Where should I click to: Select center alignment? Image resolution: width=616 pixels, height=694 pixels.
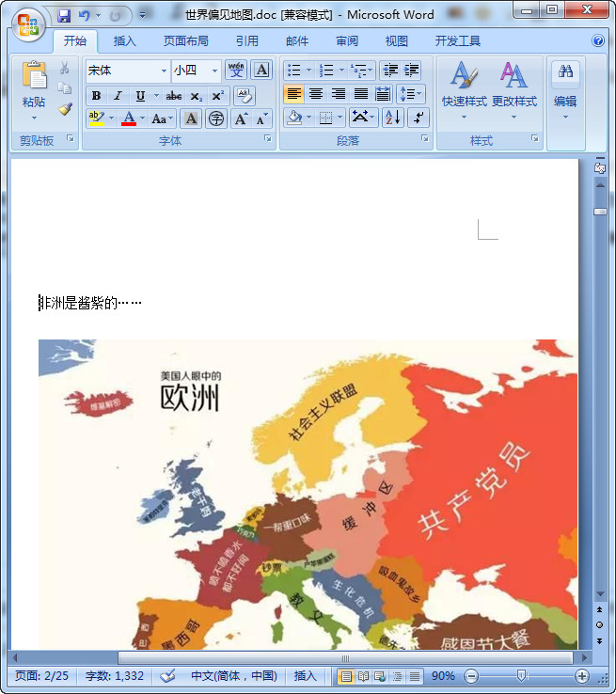point(316,94)
